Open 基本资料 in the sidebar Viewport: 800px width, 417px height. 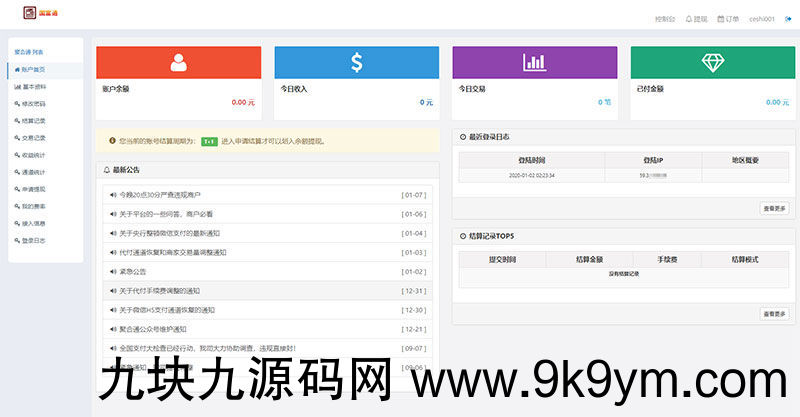[x=32, y=87]
